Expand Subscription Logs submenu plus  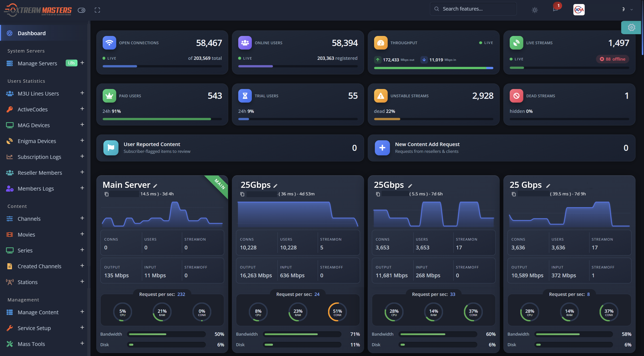click(x=82, y=156)
